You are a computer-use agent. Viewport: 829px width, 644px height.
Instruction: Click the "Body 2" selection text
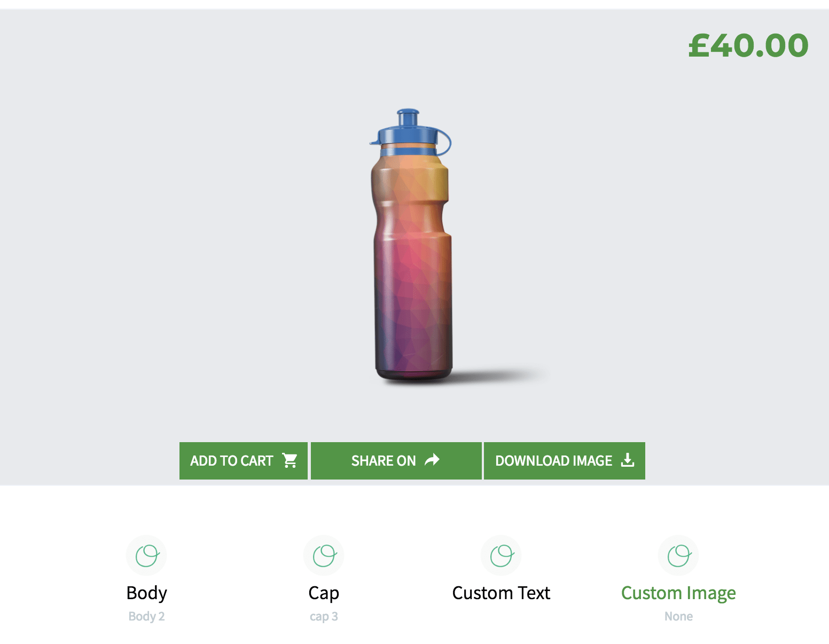147,616
